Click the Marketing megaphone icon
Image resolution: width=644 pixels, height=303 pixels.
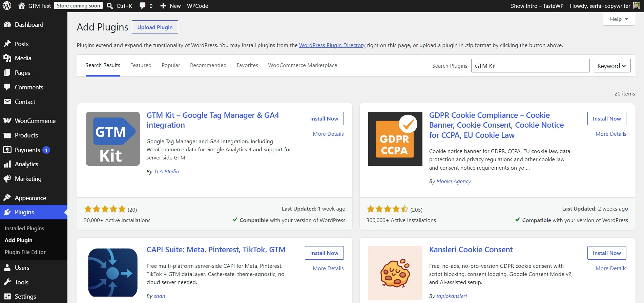7,178
